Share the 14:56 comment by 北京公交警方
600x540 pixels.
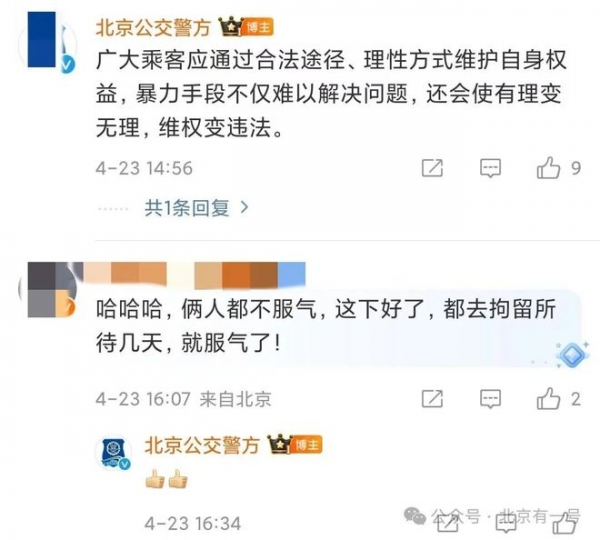tap(432, 168)
